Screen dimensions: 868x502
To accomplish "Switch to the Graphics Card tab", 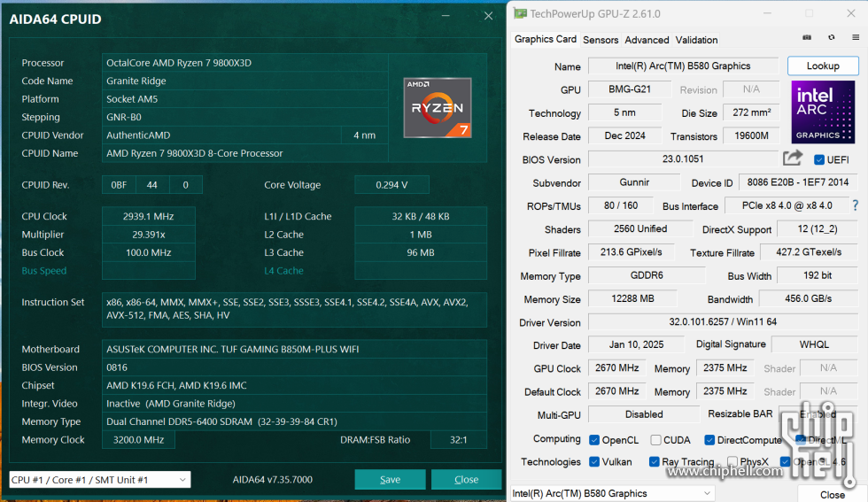I will coord(546,39).
